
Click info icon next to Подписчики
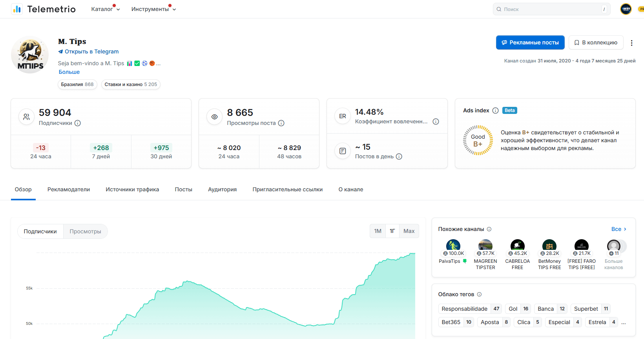tap(78, 123)
